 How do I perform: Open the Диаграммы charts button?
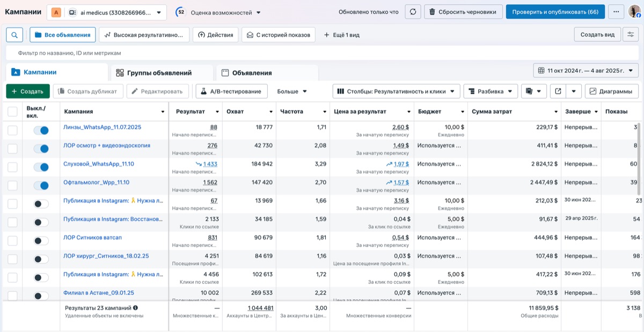(612, 91)
